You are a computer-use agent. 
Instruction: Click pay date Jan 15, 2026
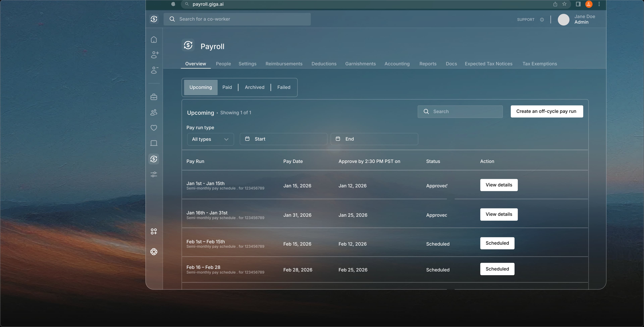[297, 186]
